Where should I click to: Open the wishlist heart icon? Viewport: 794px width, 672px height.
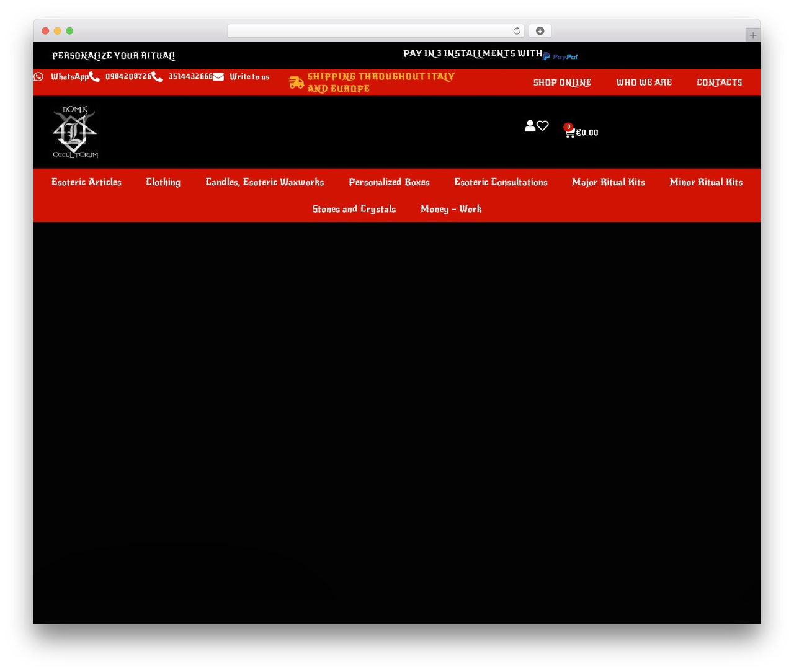(x=543, y=126)
